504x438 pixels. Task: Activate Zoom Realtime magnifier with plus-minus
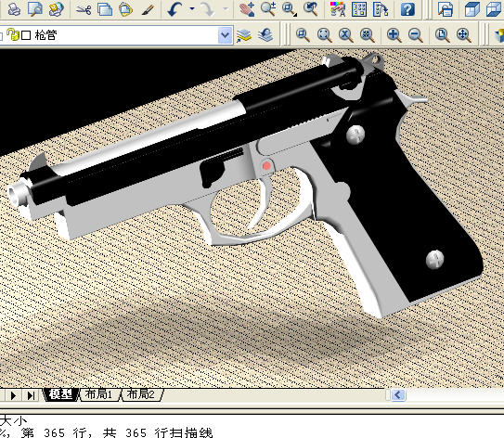coord(268,9)
